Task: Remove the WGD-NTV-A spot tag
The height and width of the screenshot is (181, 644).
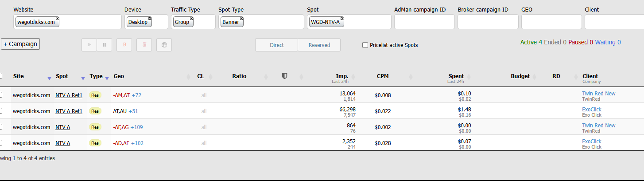Action: [342, 19]
